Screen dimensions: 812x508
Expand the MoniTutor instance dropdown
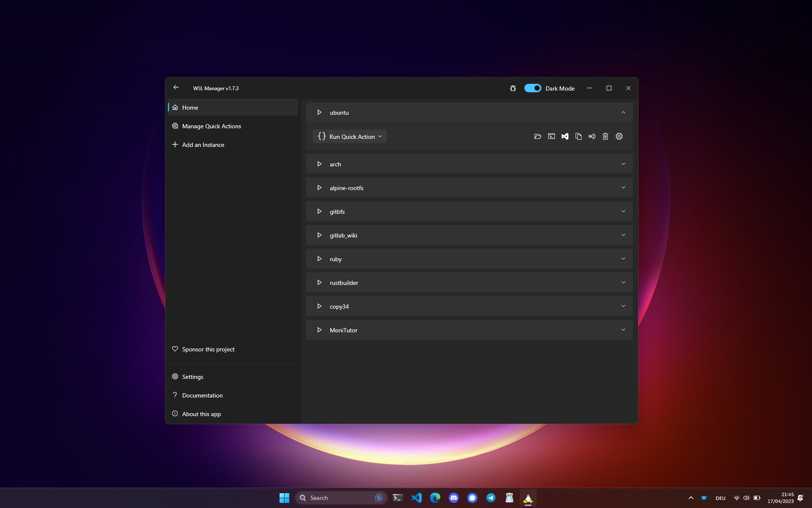pyautogui.click(x=623, y=329)
